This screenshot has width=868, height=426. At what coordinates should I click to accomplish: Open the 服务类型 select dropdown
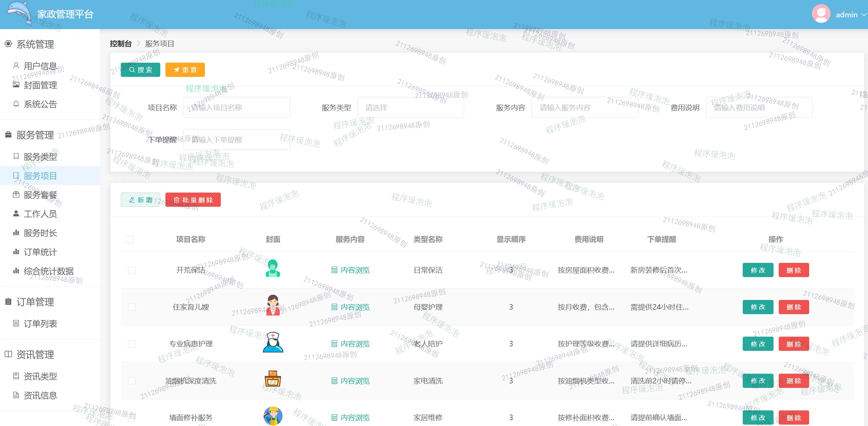tap(410, 108)
